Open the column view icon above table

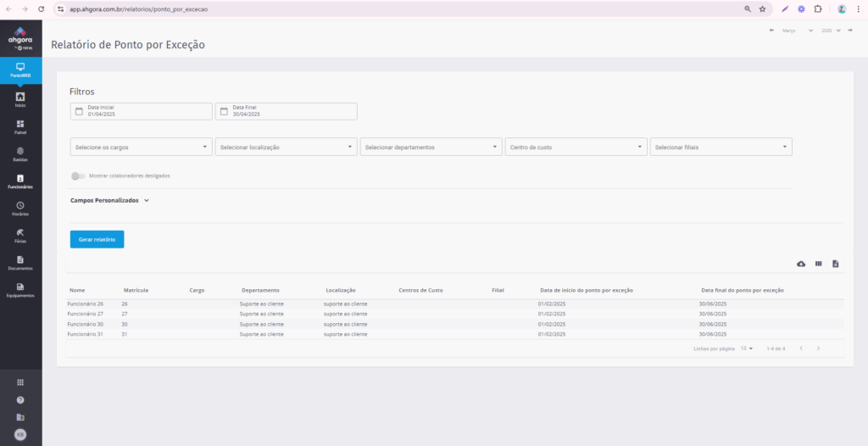click(818, 264)
